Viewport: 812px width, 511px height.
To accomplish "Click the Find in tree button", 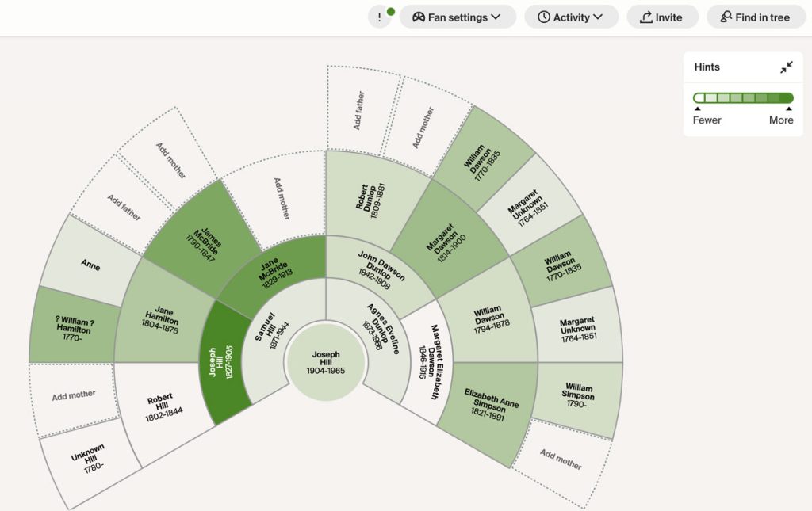I will pos(756,17).
